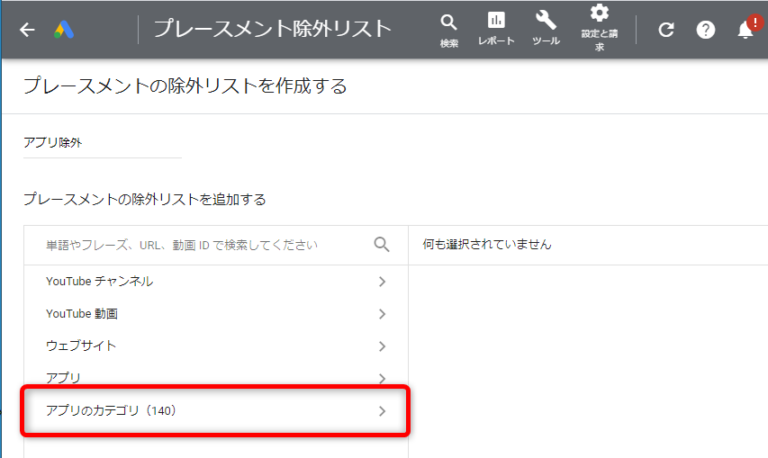
Task: Expand アプリのカテゴリ (140) chevron
Action: coord(382,411)
